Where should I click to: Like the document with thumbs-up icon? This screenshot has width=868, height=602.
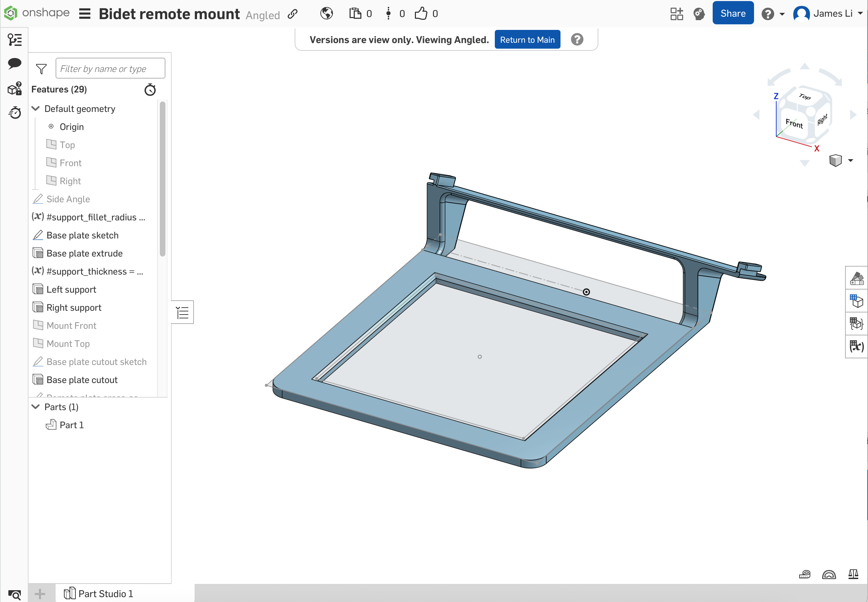(421, 14)
